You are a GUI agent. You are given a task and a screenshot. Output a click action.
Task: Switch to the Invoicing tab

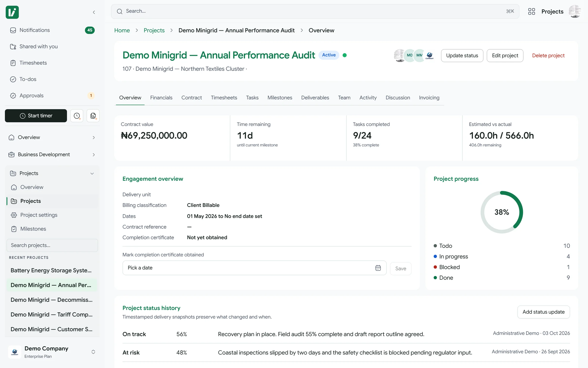pyautogui.click(x=429, y=98)
